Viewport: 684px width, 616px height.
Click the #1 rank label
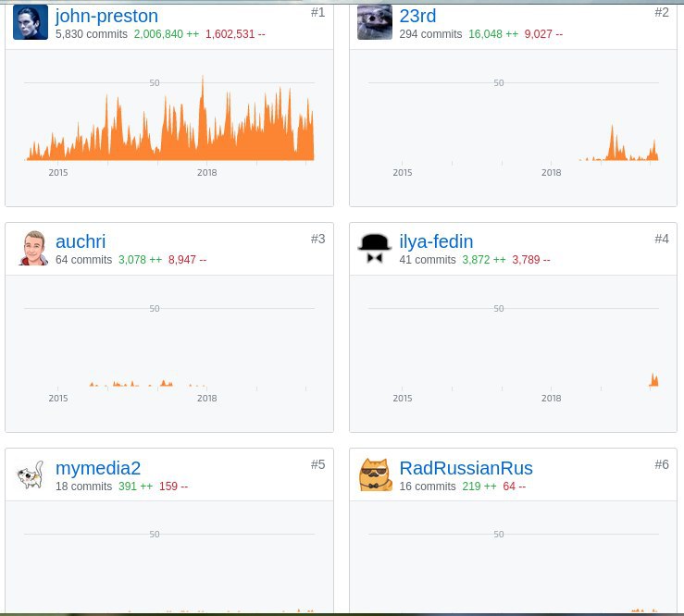pyautogui.click(x=317, y=12)
